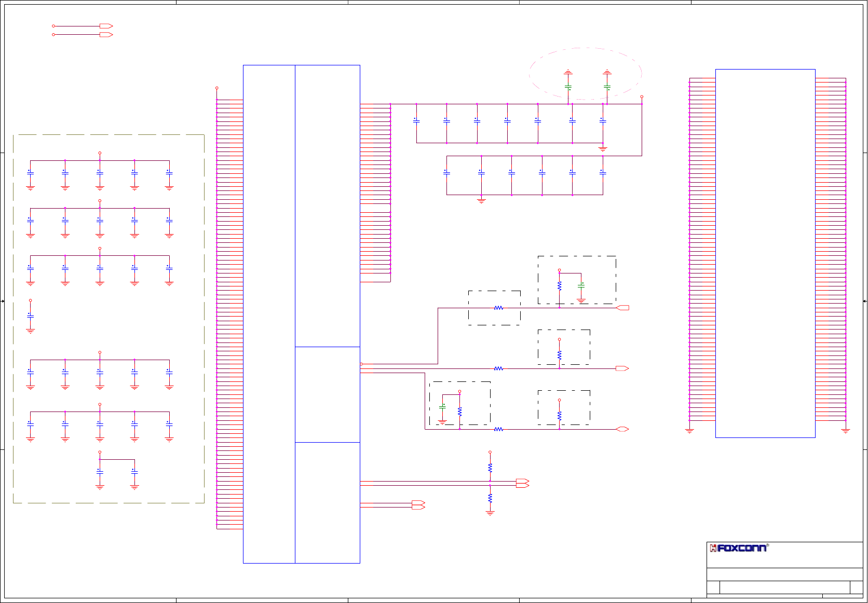Click the Foxconn logo in the title block
Viewport: 868px width, 603px height.
739,548
